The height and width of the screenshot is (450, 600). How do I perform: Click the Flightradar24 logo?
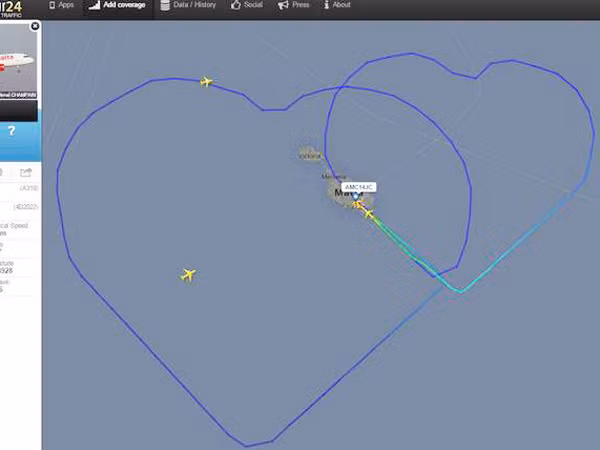(x=11, y=9)
